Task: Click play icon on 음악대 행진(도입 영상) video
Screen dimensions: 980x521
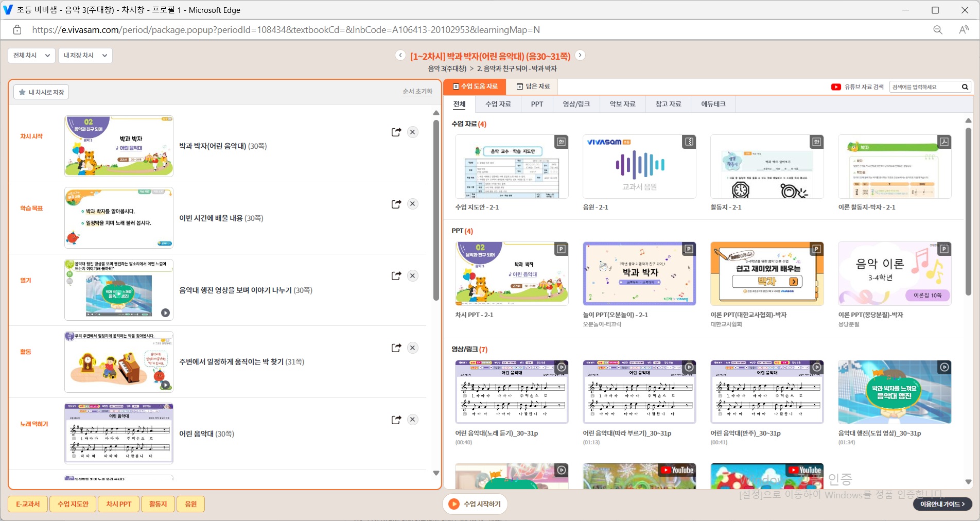Action: point(944,367)
